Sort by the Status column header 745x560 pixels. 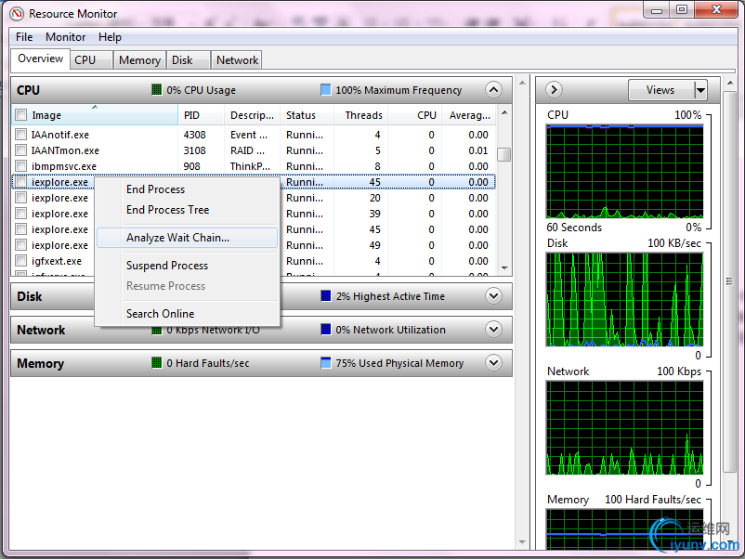(x=307, y=115)
